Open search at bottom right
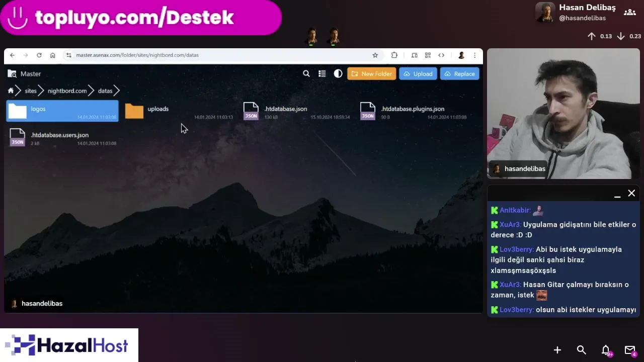The image size is (644, 362). (581, 350)
